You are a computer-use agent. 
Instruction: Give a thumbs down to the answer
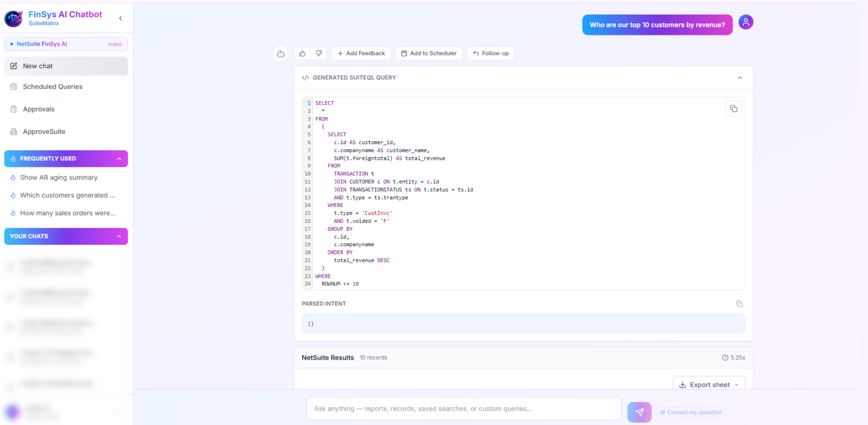[x=319, y=53]
